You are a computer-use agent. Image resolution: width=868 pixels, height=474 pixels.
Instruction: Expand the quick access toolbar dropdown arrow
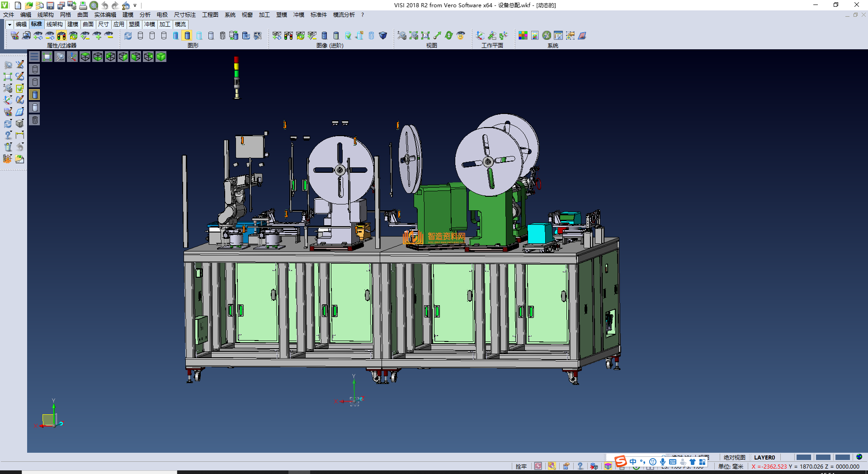coord(135,5)
